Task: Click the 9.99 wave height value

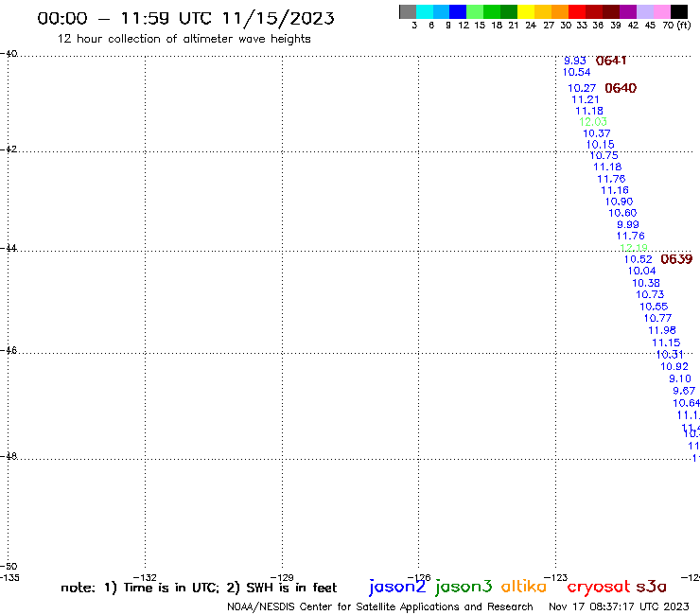Action: [628, 224]
